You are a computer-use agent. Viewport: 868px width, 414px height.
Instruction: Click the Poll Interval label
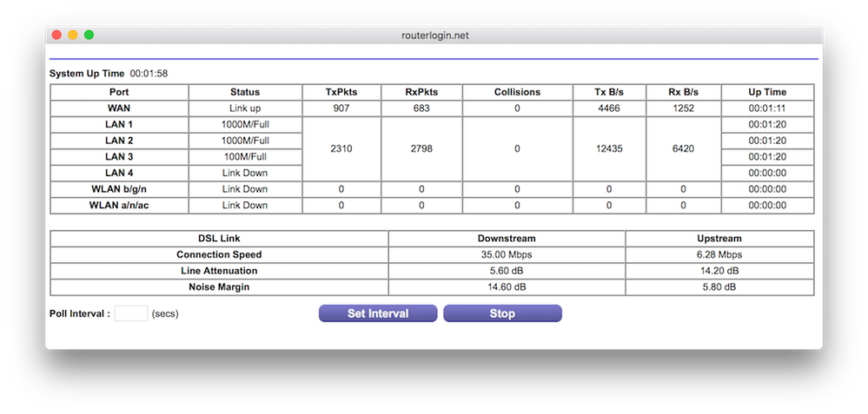coord(80,313)
